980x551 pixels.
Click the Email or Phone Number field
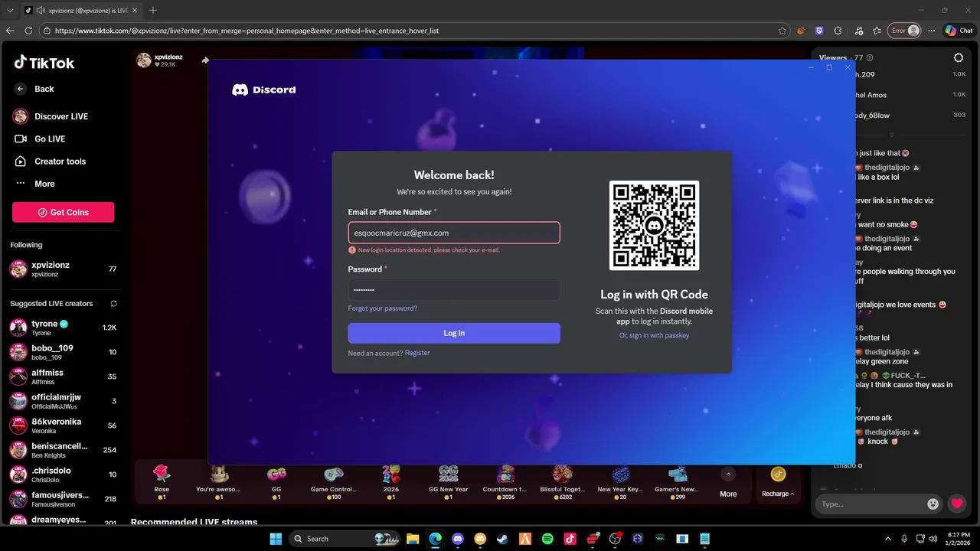[454, 233]
